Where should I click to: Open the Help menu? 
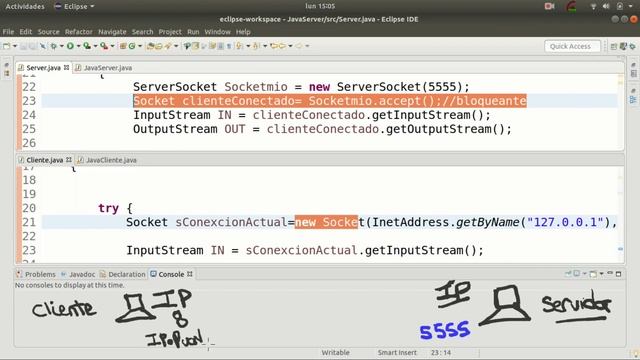[243, 32]
